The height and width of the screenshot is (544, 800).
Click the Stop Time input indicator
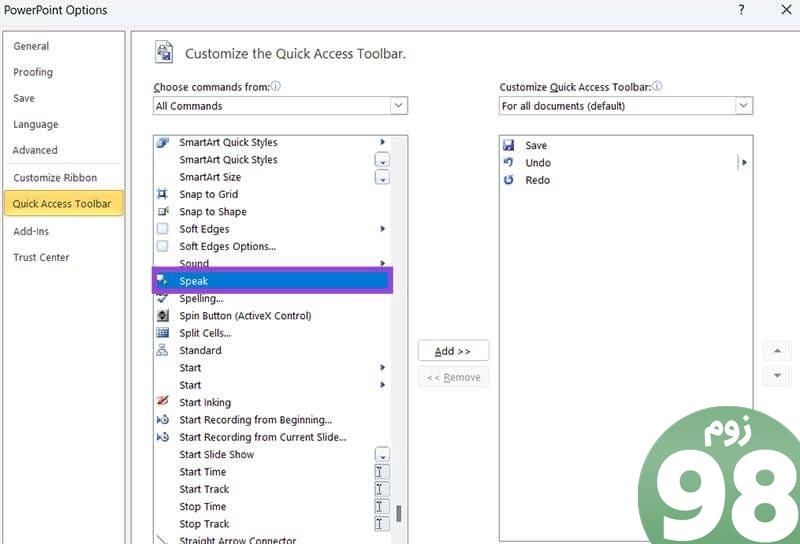(382, 506)
